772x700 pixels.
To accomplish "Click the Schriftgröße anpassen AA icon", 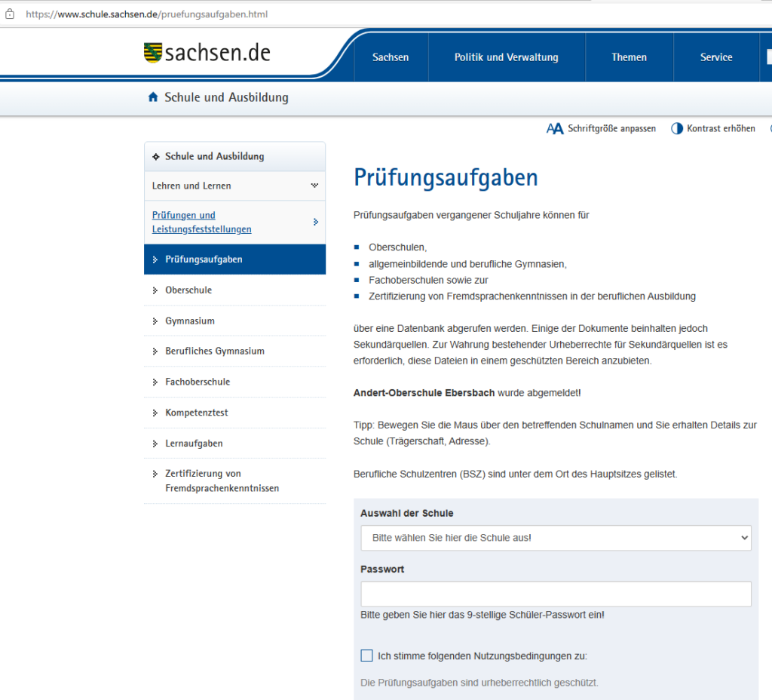I will pyautogui.click(x=555, y=129).
